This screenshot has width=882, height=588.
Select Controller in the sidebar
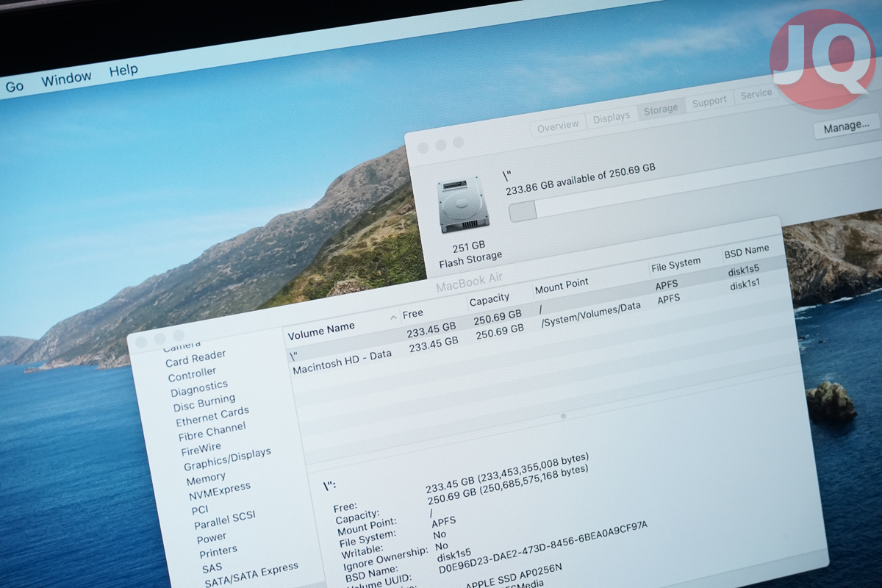[192, 375]
